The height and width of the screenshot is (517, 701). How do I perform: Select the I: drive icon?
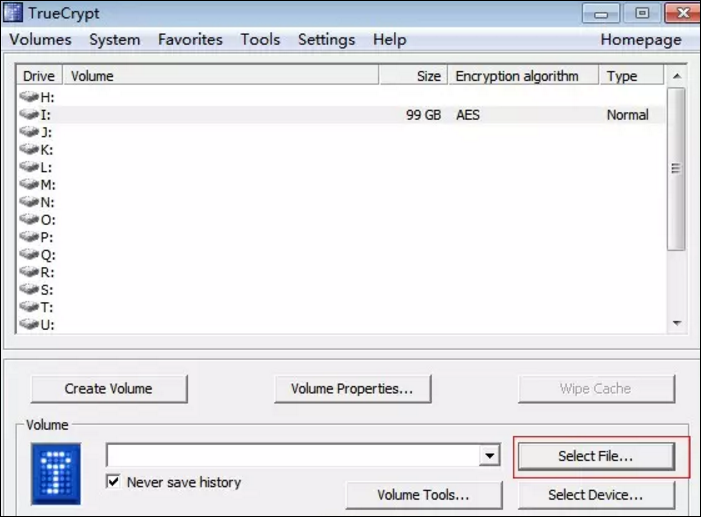[29, 114]
